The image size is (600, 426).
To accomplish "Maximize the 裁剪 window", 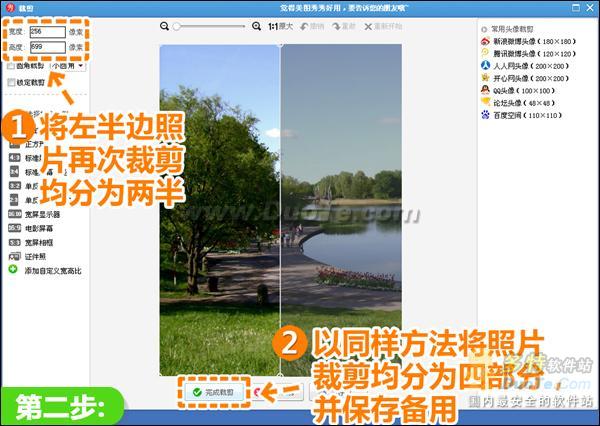I will coord(576,7).
